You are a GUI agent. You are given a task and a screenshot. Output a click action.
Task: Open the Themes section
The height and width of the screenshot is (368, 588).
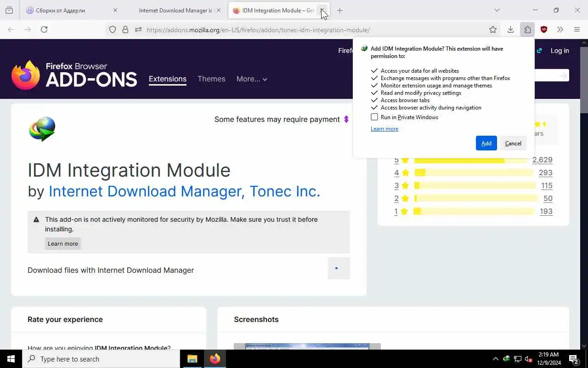click(211, 79)
